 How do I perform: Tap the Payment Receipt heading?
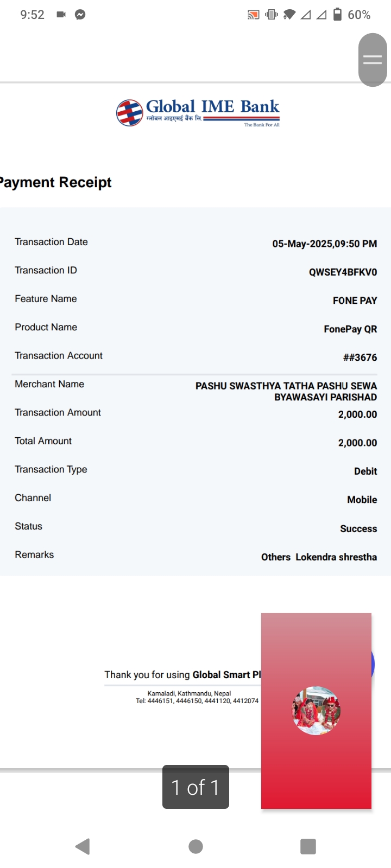[x=55, y=182]
